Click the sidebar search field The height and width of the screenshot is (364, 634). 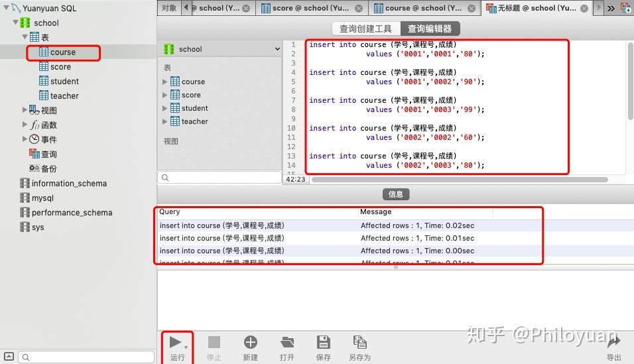click(86, 357)
